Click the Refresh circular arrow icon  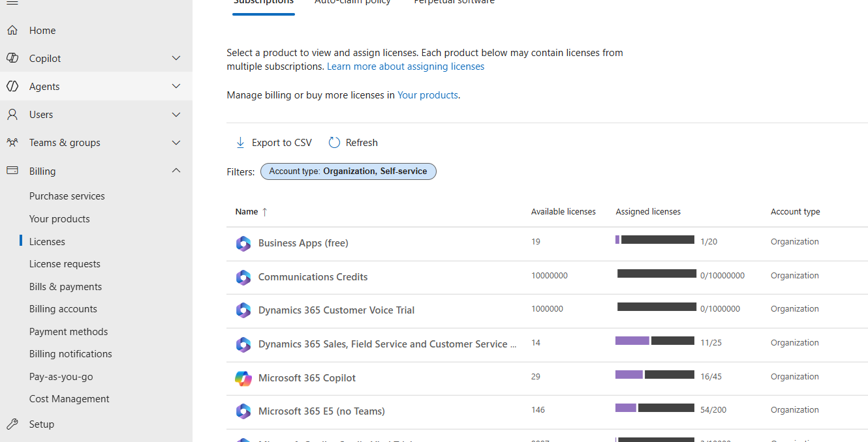pyautogui.click(x=334, y=142)
